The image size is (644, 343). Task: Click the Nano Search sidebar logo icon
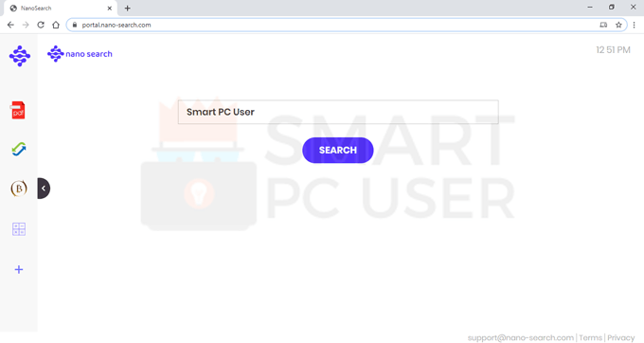[x=20, y=56]
